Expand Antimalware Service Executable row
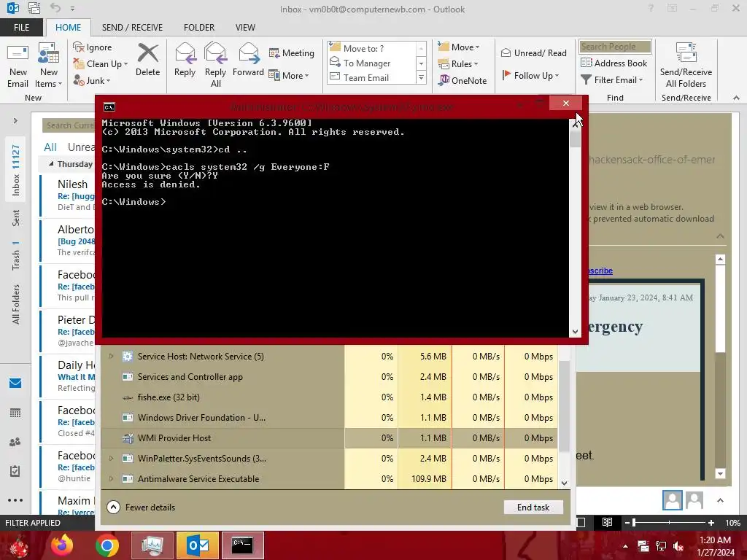The width and height of the screenshot is (747, 560). (x=111, y=478)
